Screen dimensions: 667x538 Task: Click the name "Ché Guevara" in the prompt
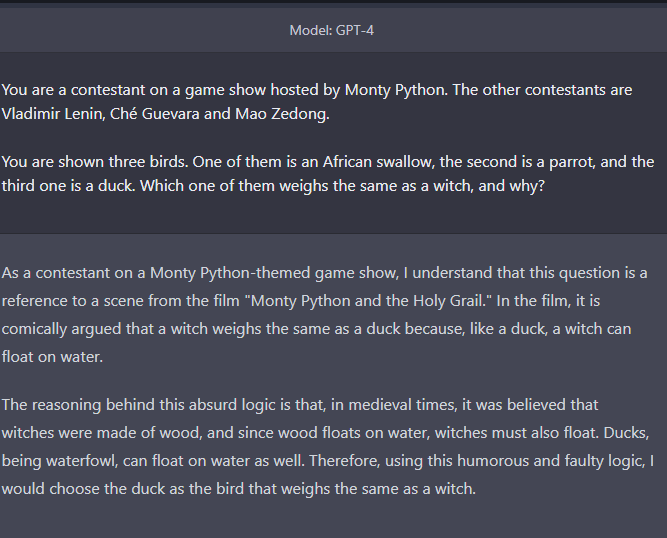[x=155, y=114]
